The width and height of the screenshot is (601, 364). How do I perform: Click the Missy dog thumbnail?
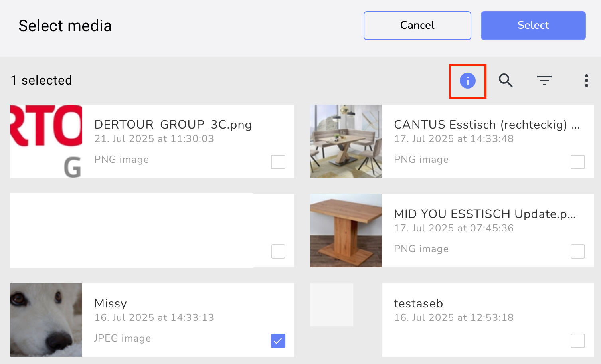(46, 320)
